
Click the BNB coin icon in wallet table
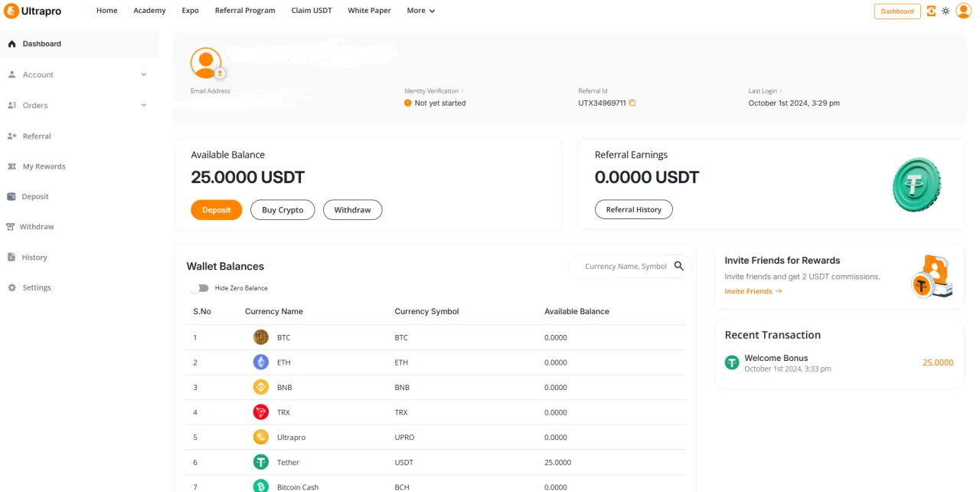click(261, 387)
